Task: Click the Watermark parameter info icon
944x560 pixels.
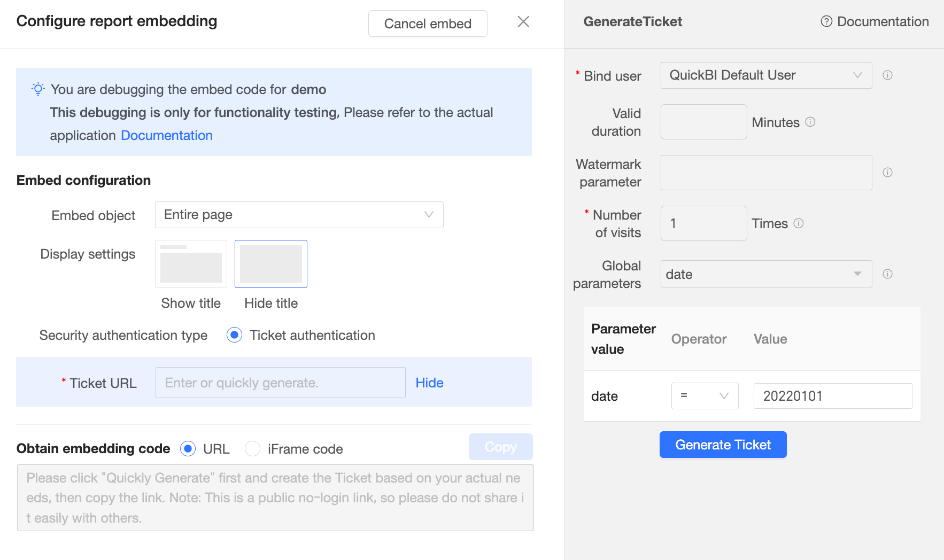Action: [887, 172]
